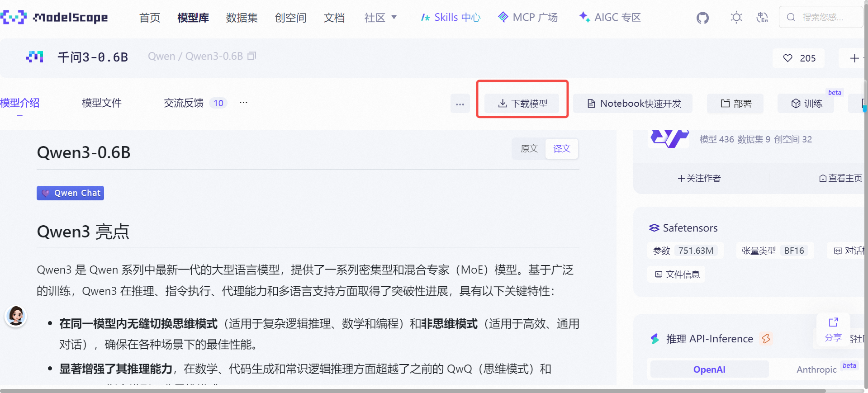Viewport: 868px width, 393px height.
Task: Click the 数据集 9 stat text
Action: point(754,139)
